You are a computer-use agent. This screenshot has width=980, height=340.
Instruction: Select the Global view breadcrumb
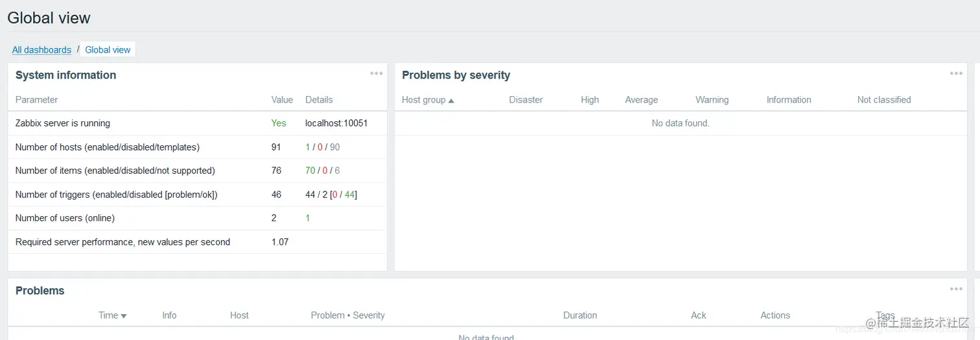[x=108, y=50]
